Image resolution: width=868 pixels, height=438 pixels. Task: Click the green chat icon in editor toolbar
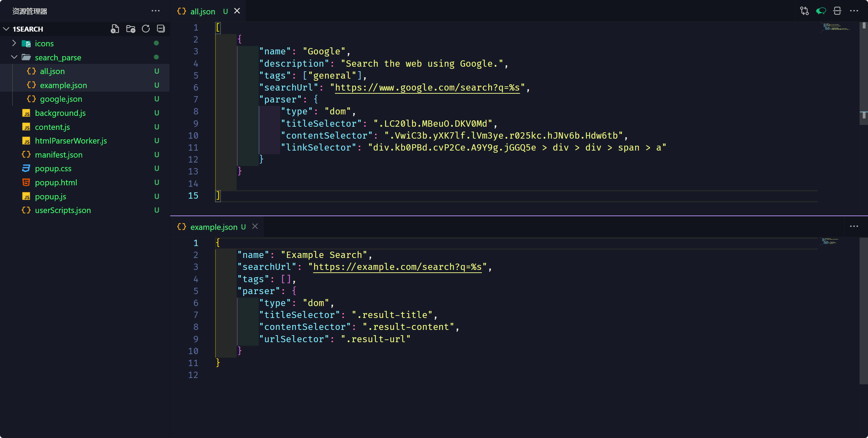(821, 11)
